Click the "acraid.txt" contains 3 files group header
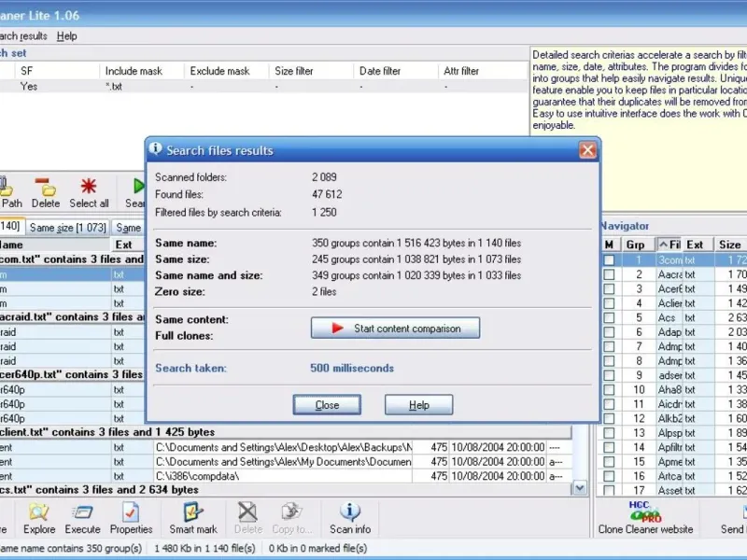Screen dimensions: 747x560 [x=73, y=316]
